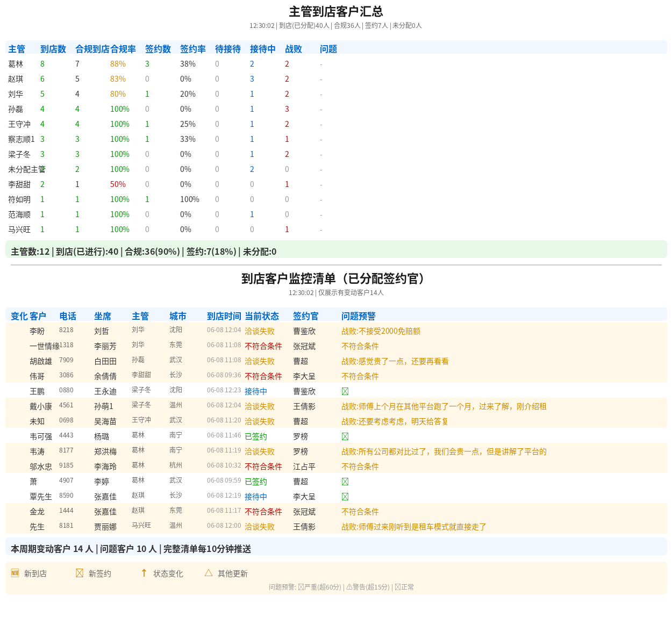The image size is (672, 617).
Task: Click arrival time 06-08 12:23
Action: (224, 390)
